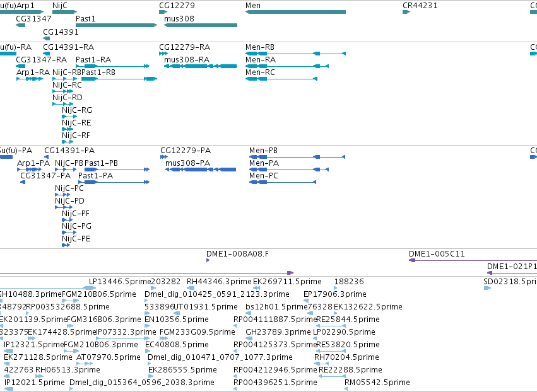
Task: Select the Past1 gene bar
Action: click(x=116, y=25)
